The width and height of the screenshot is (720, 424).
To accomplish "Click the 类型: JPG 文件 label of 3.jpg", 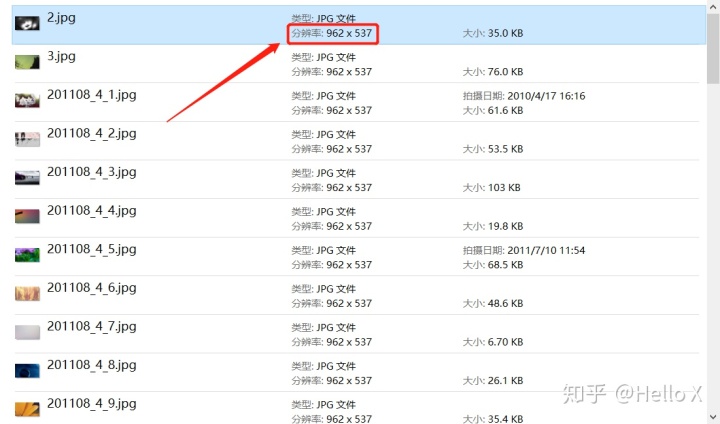I will (x=323, y=57).
